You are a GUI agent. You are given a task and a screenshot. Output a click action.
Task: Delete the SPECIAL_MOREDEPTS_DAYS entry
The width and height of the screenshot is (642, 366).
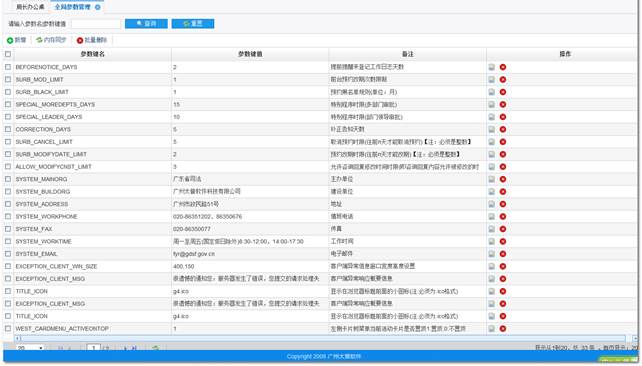(x=503, y=104)
